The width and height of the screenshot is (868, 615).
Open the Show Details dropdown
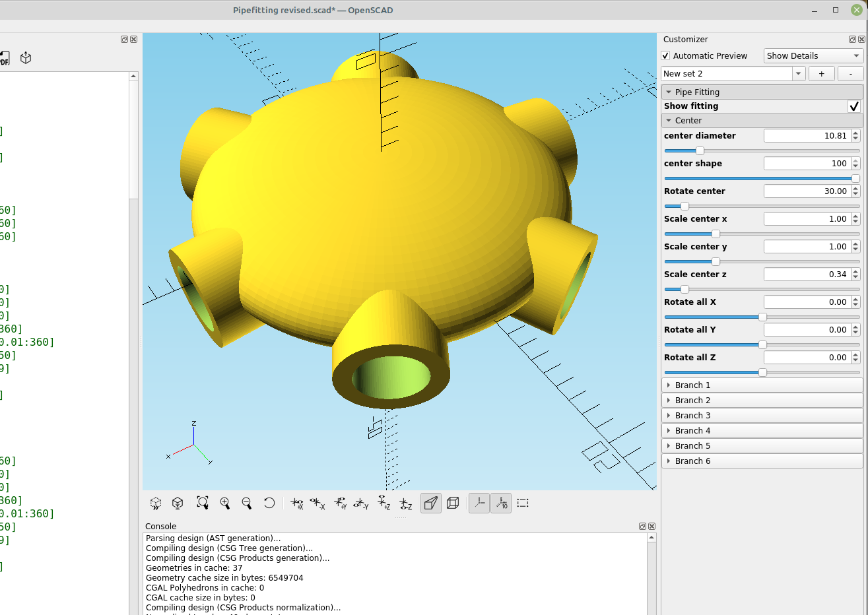[813, 55]
